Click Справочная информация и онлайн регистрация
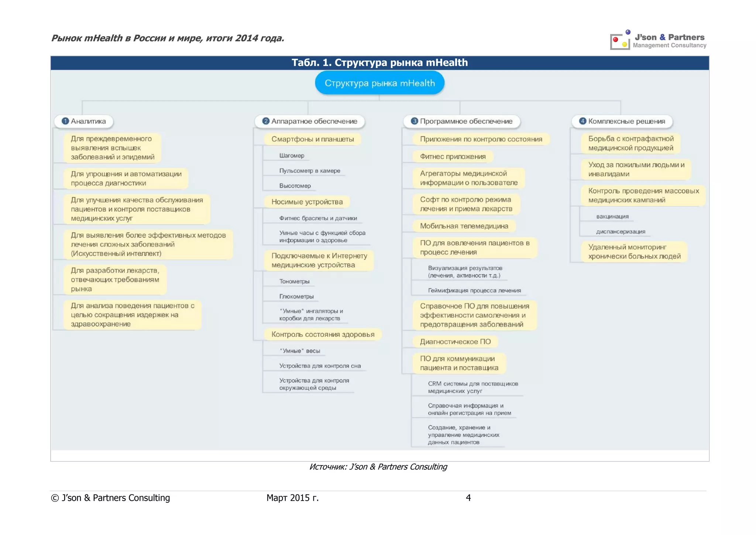 click(470, 409)
